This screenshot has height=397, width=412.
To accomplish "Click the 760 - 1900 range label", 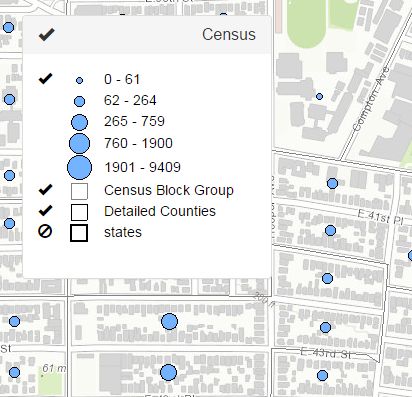I will (138, 143).
